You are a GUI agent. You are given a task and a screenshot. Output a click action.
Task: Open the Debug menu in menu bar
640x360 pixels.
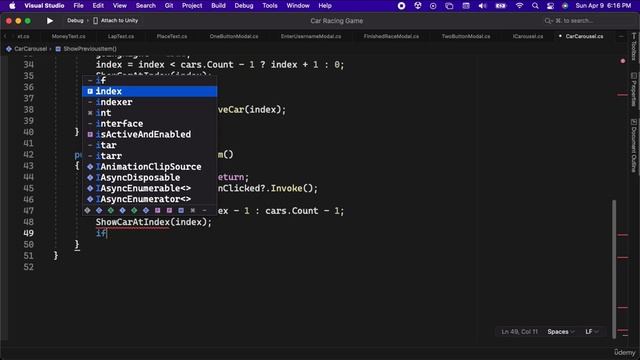(244, 6)
